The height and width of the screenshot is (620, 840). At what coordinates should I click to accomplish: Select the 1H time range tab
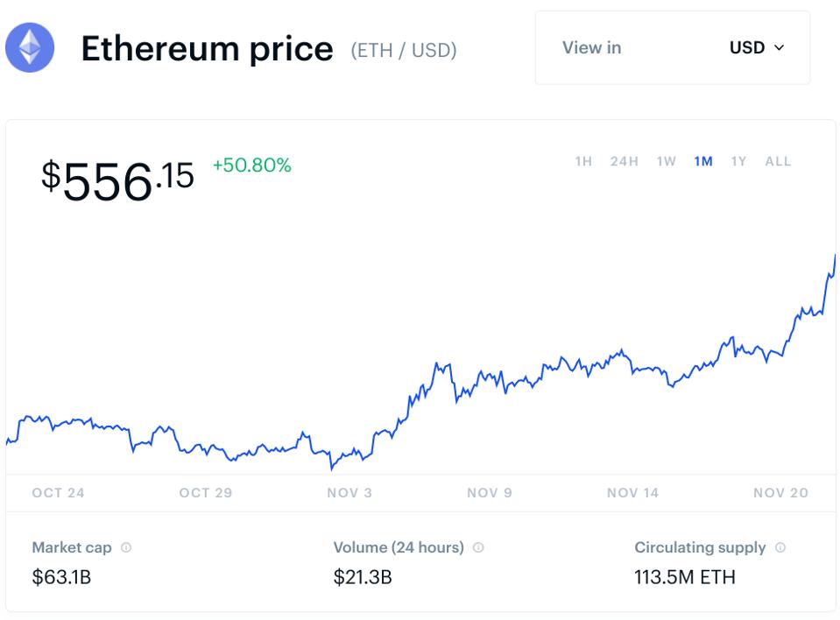[582, 161]
